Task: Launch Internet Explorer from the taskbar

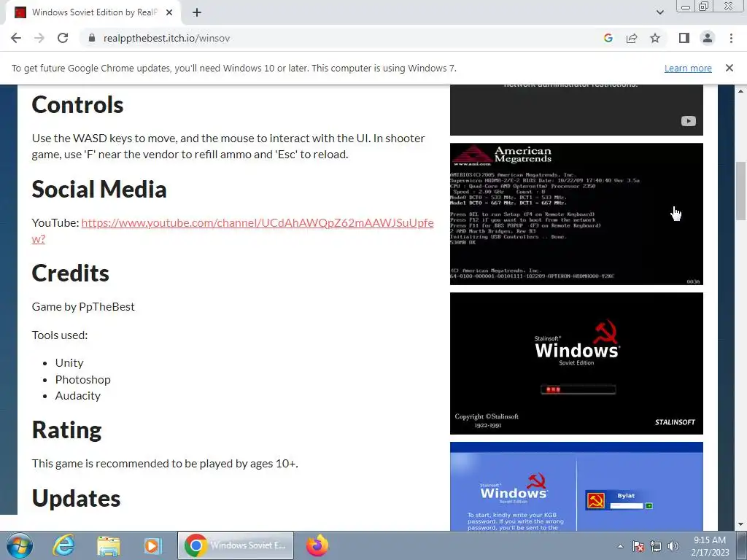Action: [x=63, y=545]
